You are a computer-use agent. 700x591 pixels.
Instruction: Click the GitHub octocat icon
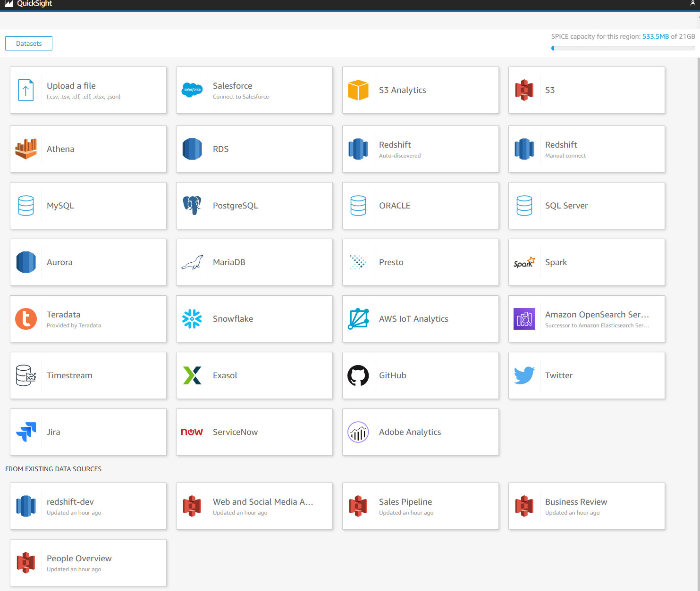click(x=358, y=375)
